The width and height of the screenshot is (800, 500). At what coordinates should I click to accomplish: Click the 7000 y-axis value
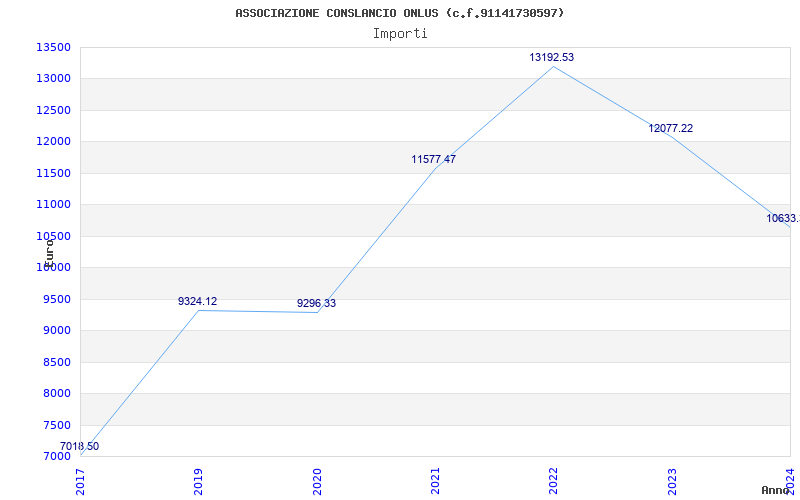(x=56, y=456)
